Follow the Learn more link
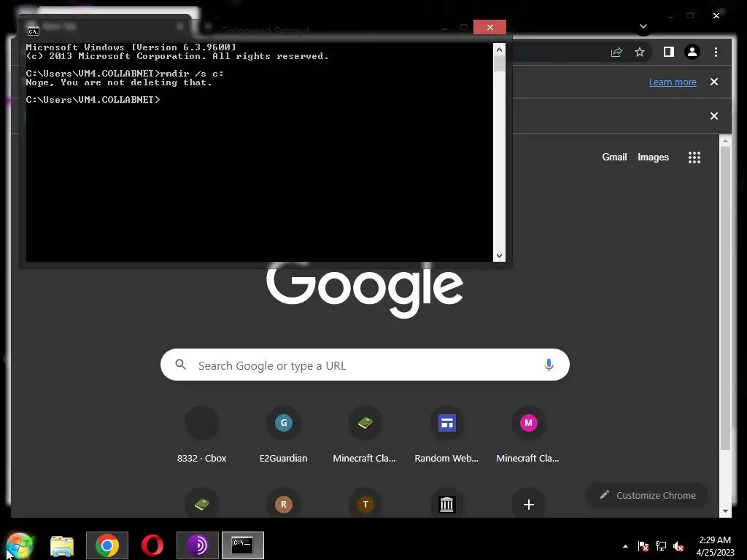The image size is (747, 560). (673, 82)
